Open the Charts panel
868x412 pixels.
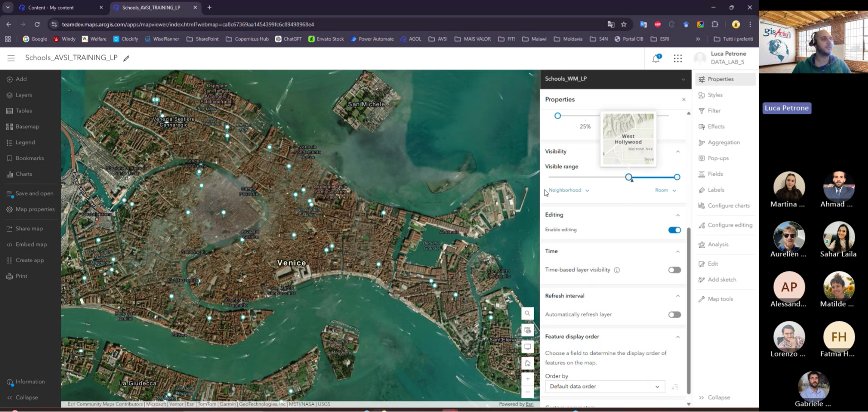(20, 174)
